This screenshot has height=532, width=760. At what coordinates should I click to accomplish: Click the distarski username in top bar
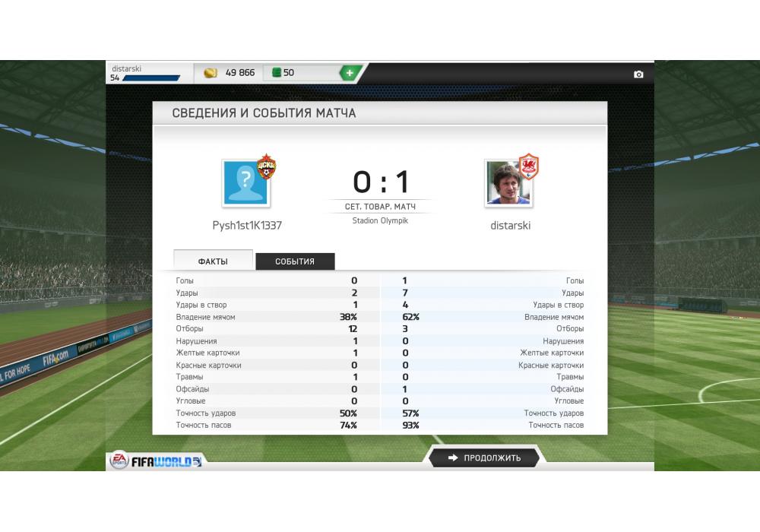(126, 68)
